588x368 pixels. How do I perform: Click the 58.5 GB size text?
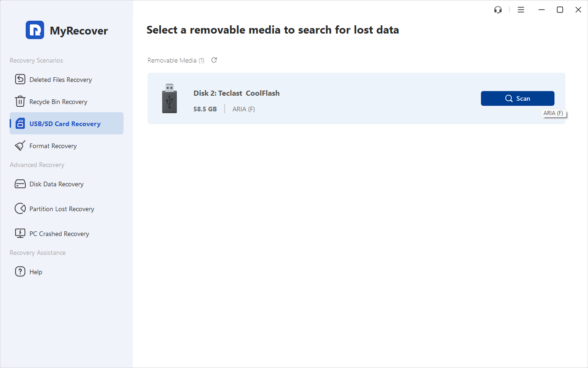[205, 109]
